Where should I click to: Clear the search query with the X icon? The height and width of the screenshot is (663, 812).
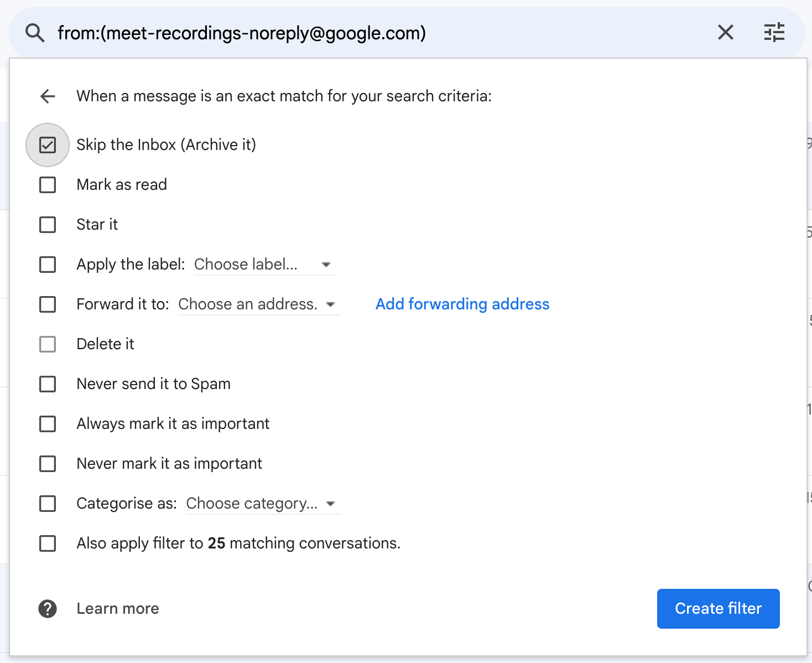click(725, 33)
